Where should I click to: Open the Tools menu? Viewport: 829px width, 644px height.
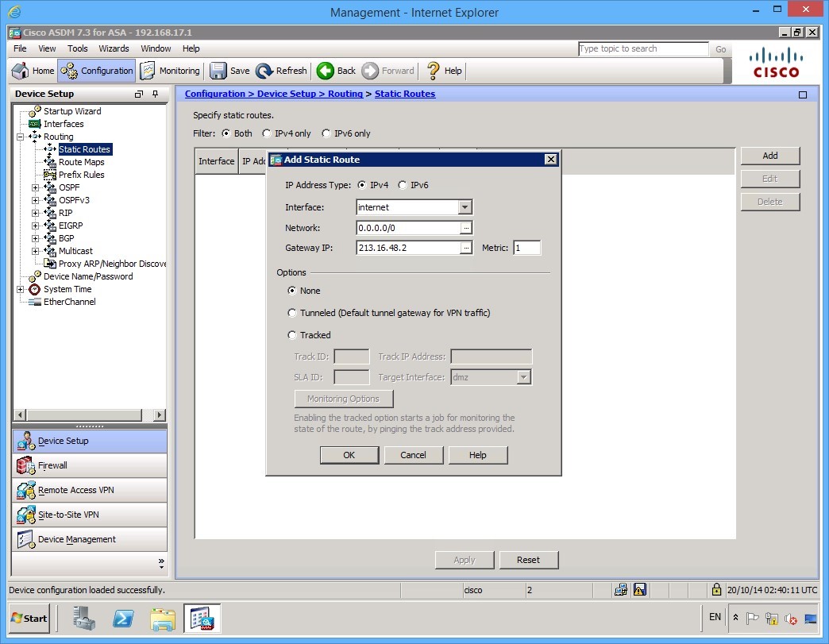pos(76,48)
